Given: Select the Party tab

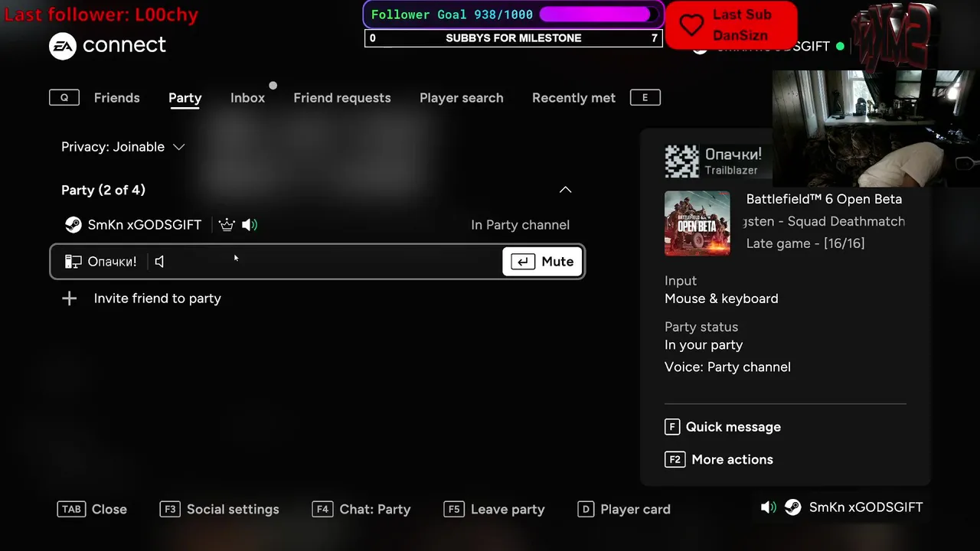Looking at the screenshot, I should point(185,98).
